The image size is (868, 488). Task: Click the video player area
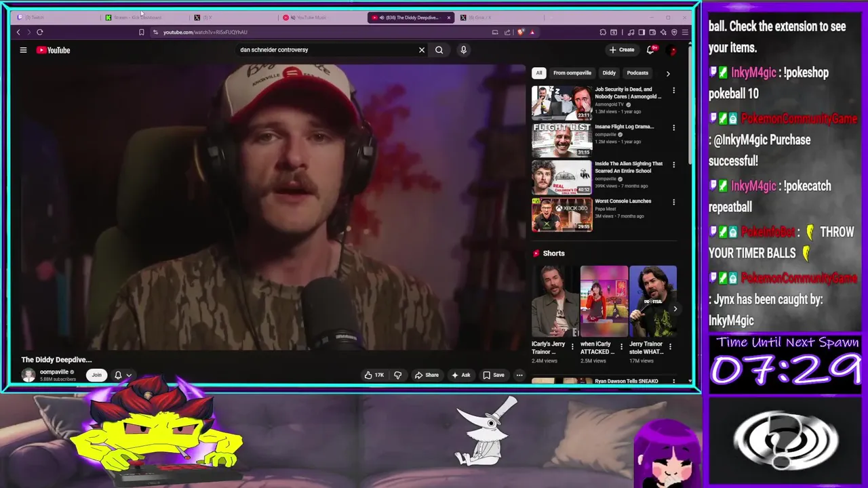(x=273, y=207)
